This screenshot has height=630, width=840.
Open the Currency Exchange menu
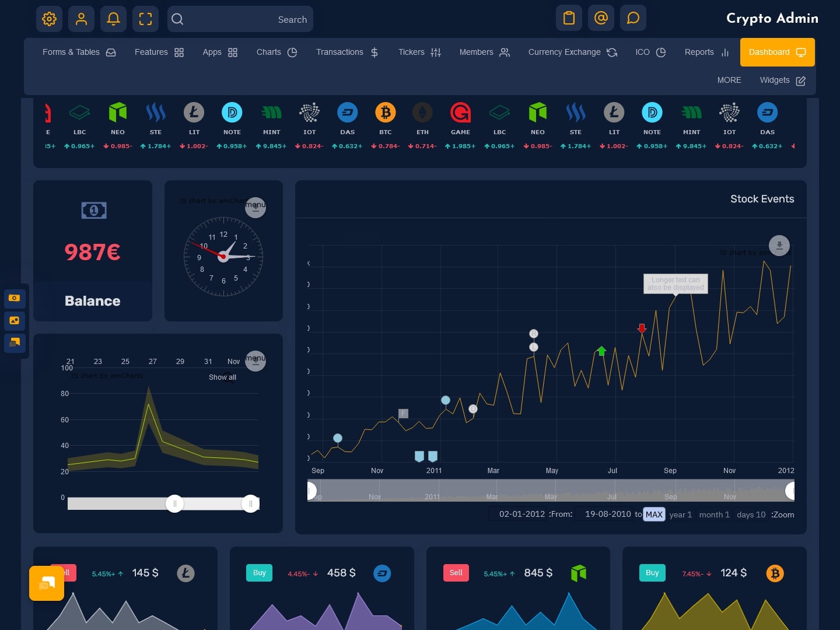564,52
